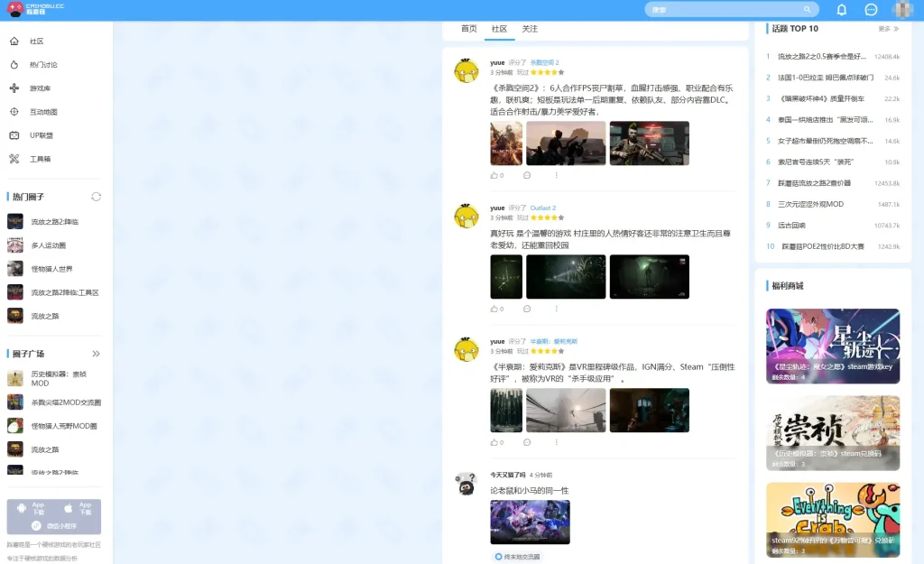This screenshot has width=924, height=564.
Task: Open the messages chat bubble icon
Action: [x=871, y=9]
